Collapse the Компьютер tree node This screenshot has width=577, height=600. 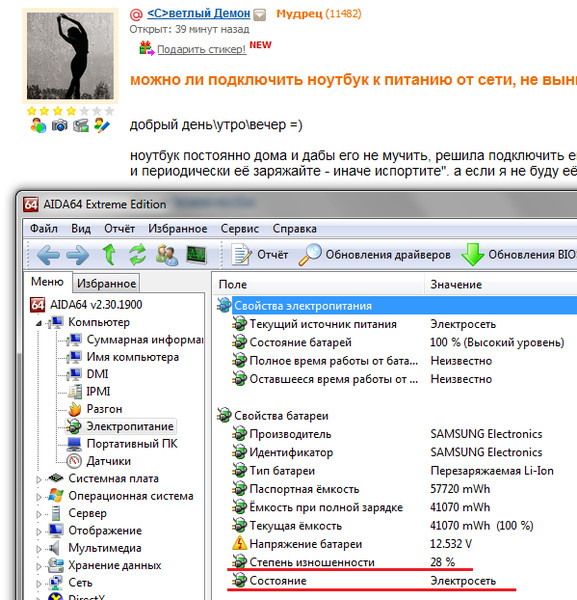(39, 323)
